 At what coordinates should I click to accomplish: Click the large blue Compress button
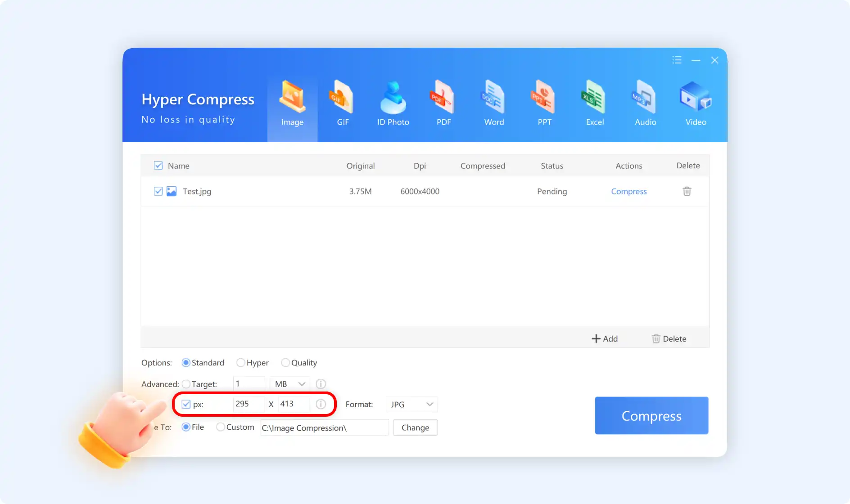pyautogui.click(x=651, y=415)
